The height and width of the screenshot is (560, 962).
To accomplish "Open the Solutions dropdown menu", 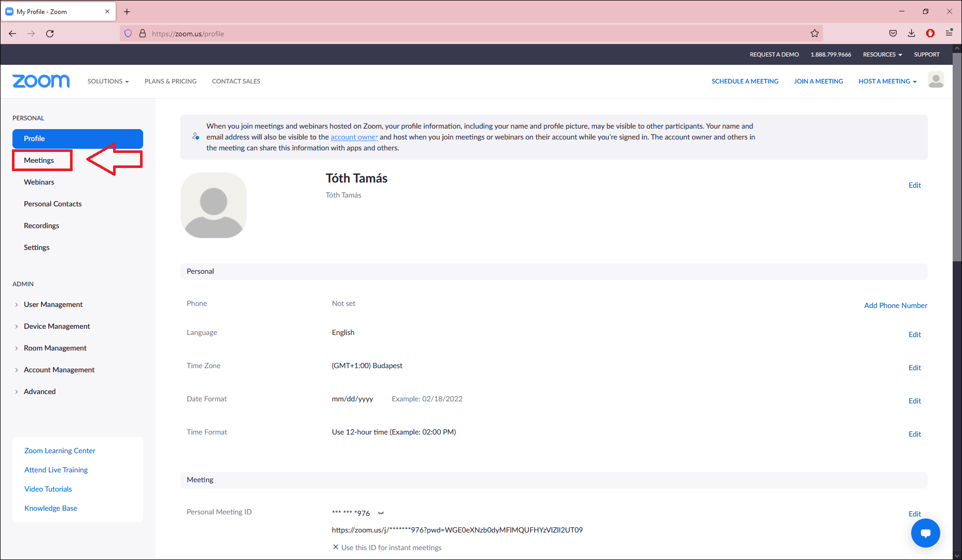I will coord(108,81).
